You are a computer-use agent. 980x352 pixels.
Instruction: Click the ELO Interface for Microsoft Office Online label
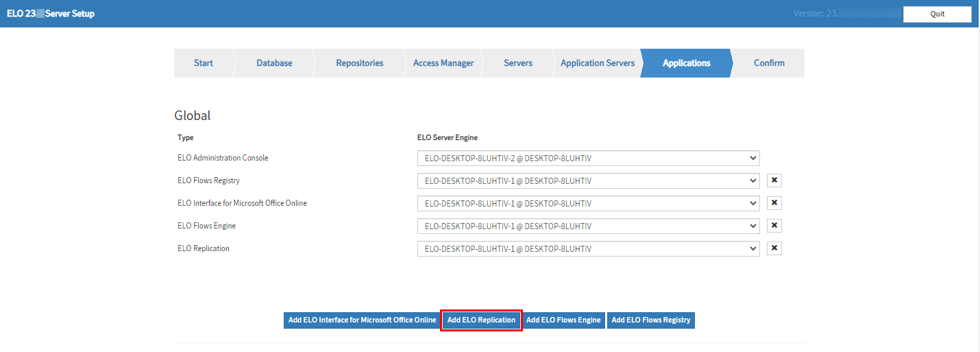(242, 203)
